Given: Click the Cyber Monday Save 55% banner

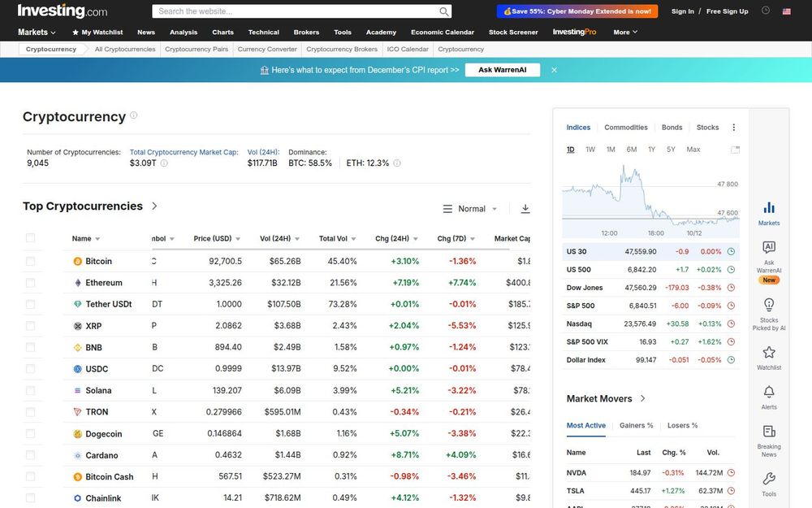Looking at the screenshot, I should pos(577,11).
